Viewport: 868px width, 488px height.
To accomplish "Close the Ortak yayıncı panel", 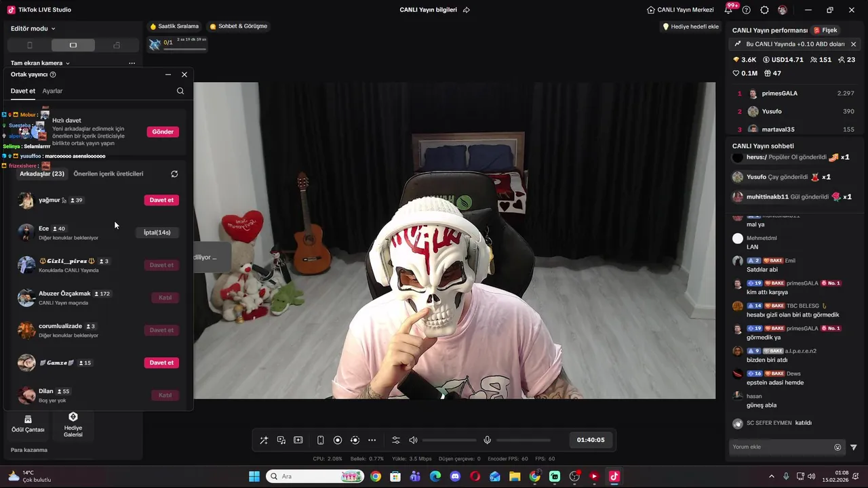I will (184, 75).
